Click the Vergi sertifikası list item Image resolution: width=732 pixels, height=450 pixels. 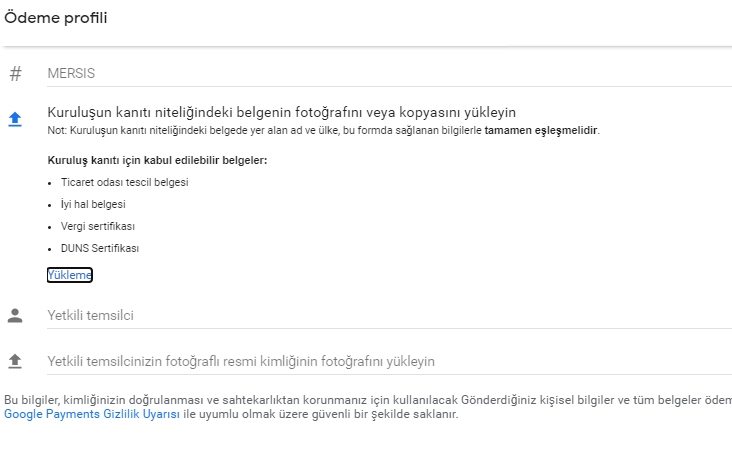[98, 226]
